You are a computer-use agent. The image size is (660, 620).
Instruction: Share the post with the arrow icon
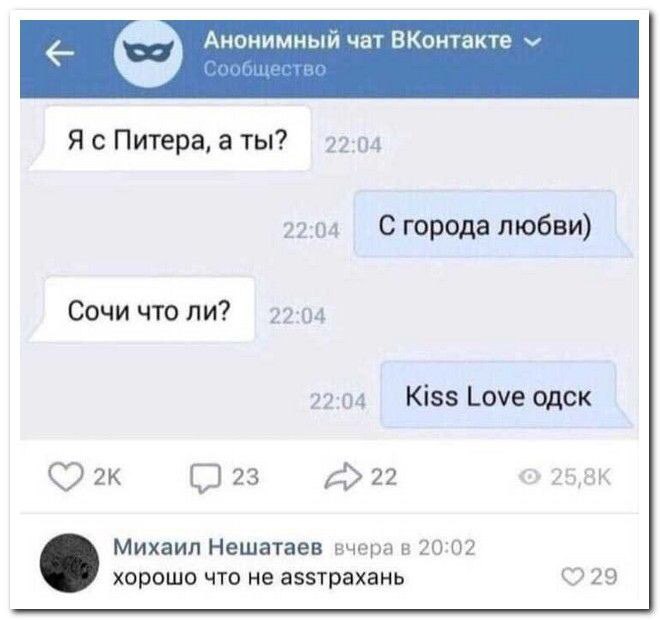[343, 477]
